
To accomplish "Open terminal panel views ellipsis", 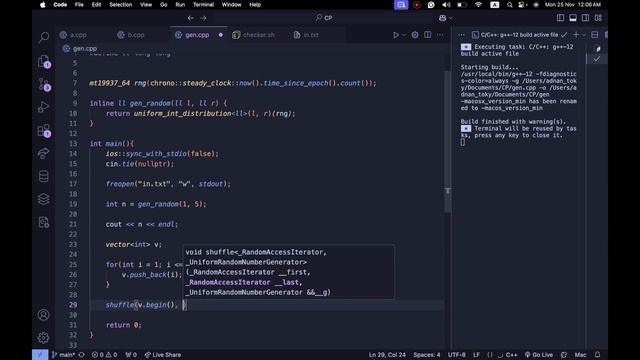I will tap(461, 35).
